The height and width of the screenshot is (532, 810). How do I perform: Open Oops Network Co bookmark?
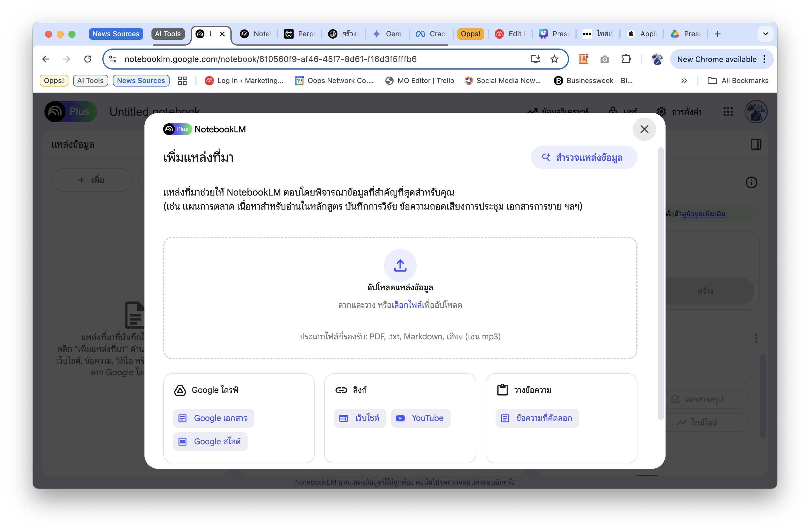tap(334, 81)
